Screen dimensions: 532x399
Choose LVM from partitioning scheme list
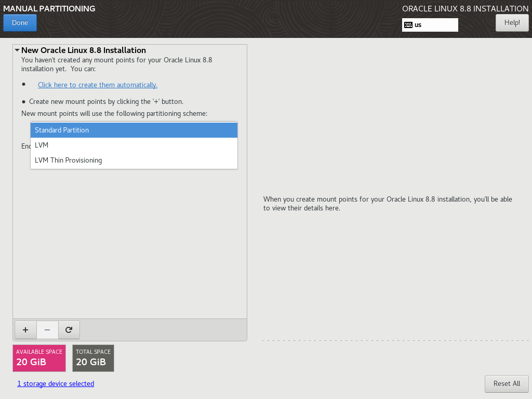point(134,145)
